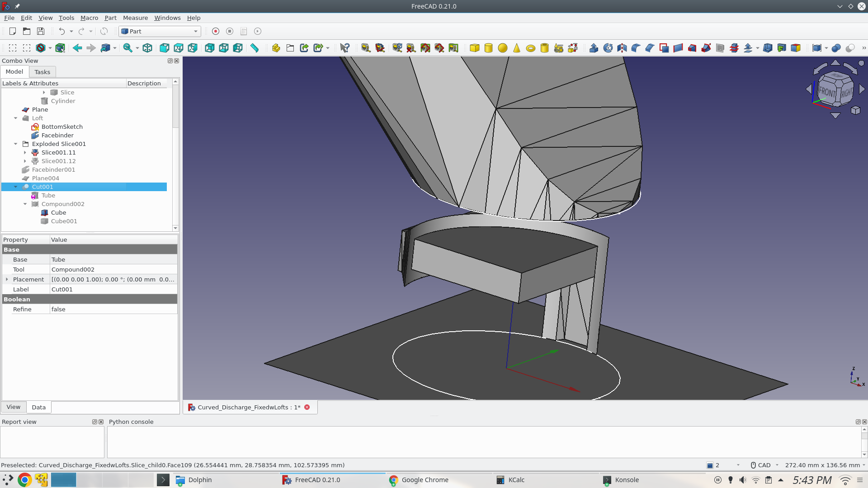Click the What's This help cursor icon
The width and height of the screenshot is (868, 488).
345,48
